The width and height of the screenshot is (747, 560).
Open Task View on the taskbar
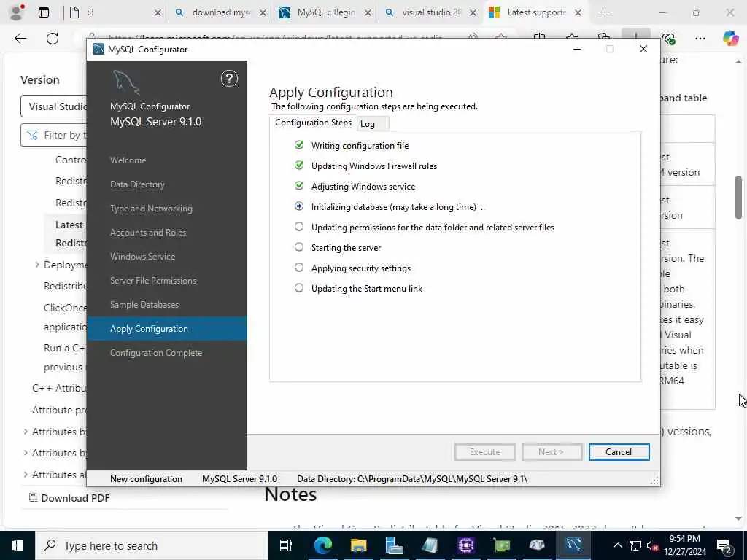pyautogui.click(x=285, y=545)
